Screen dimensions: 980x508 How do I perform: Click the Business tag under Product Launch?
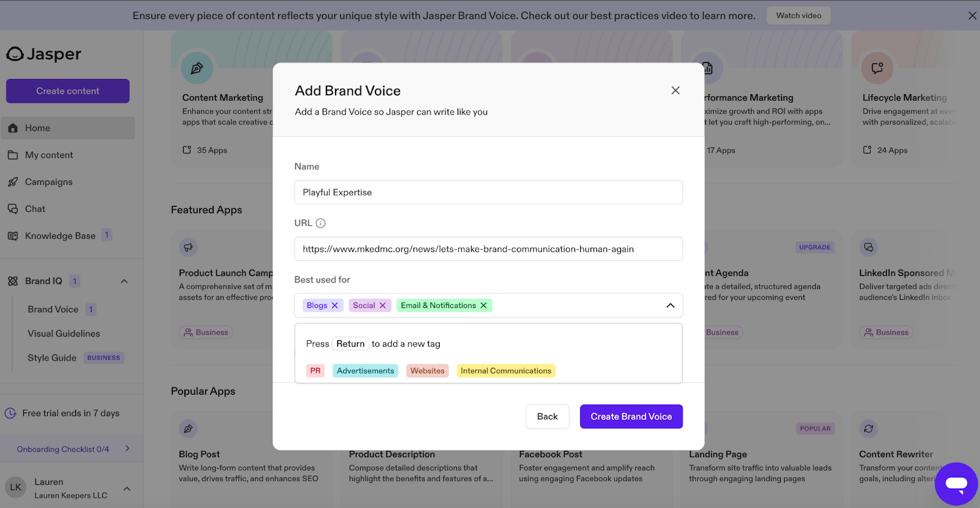(x=206, y=332)
